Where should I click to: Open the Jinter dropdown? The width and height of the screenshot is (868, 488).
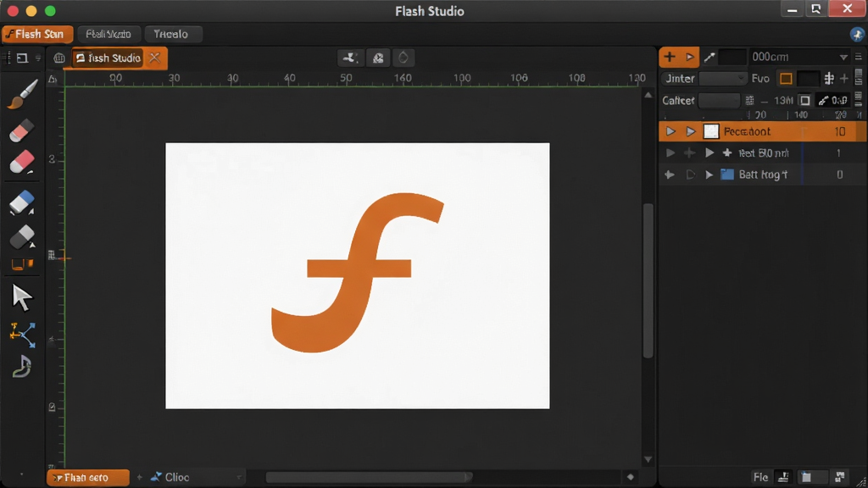click(722, 79)
